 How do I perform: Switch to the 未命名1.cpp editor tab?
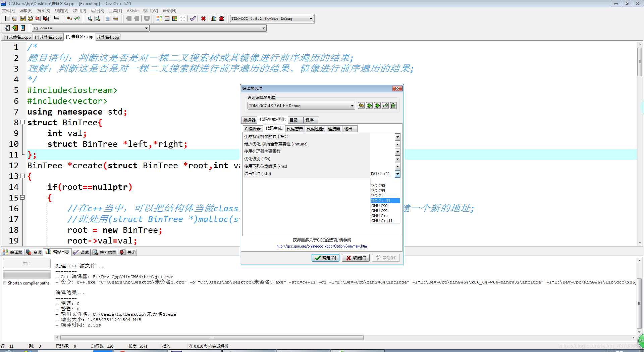pyautogui.click(x=17, y=37)
